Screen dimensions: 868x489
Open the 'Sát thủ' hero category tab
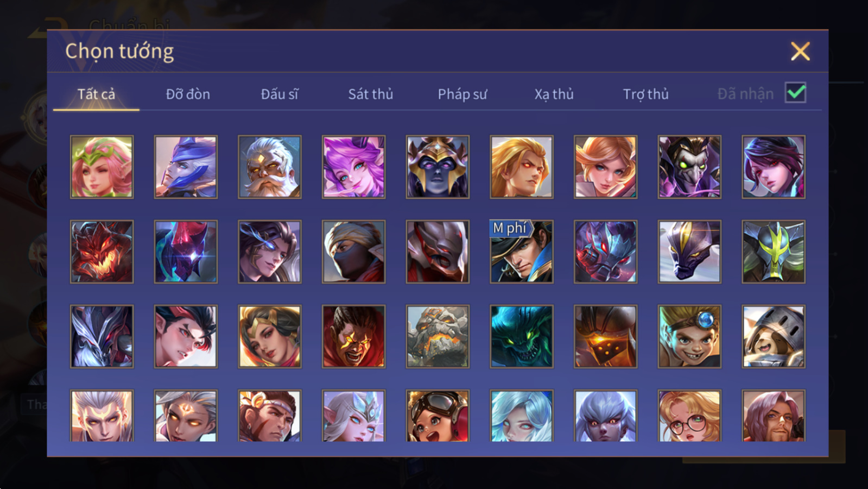coord(371,94)
